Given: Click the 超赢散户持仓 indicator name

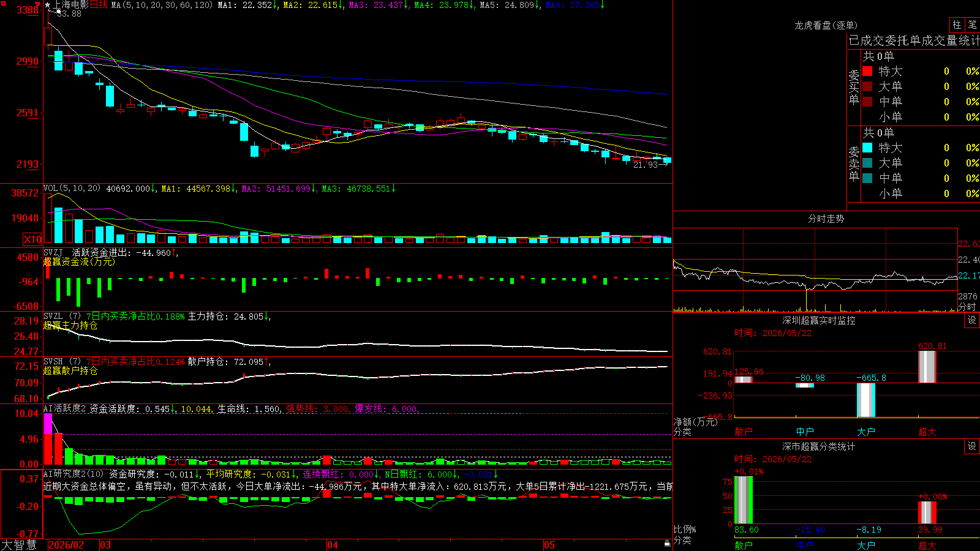Looking at the screenshot, I should (x=70, y=370).
